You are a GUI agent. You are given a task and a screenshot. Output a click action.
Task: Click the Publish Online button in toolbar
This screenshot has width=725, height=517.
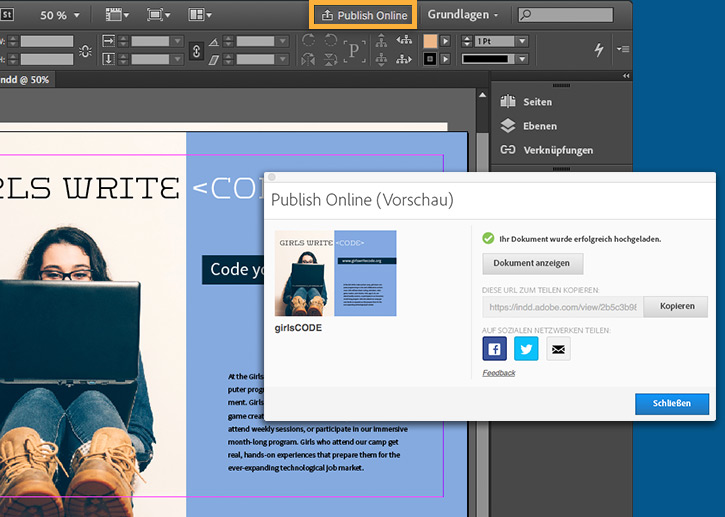363,15
